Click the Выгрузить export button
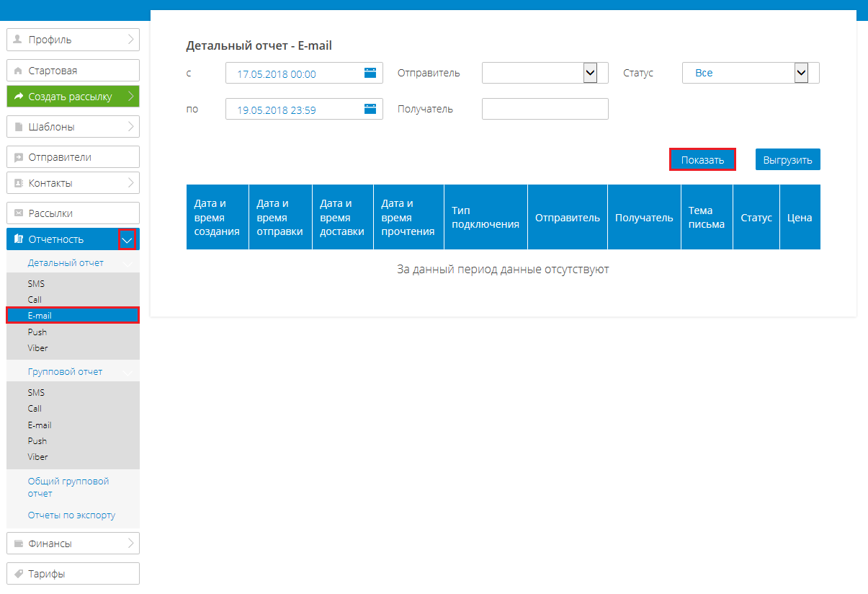The image size is (868, 594). [788, 159]
